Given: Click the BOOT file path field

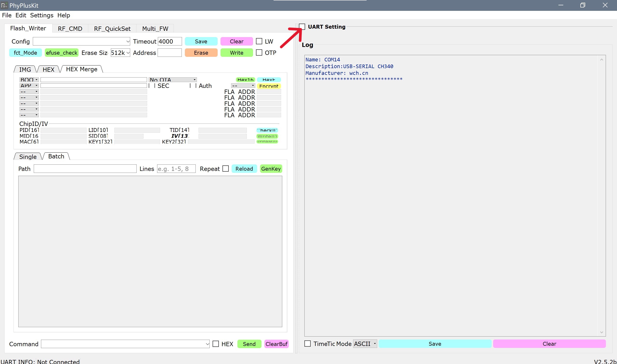Looking at the screenshot, I should 94,79.
